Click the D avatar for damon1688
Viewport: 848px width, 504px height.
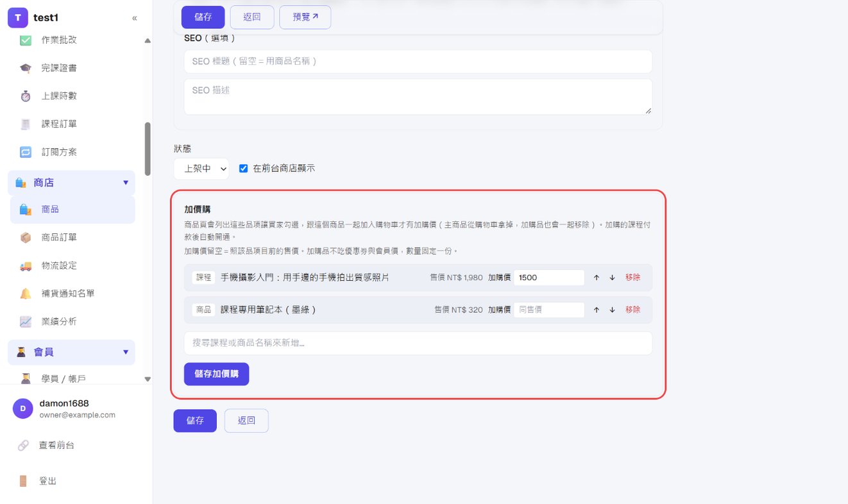point(23,408)
